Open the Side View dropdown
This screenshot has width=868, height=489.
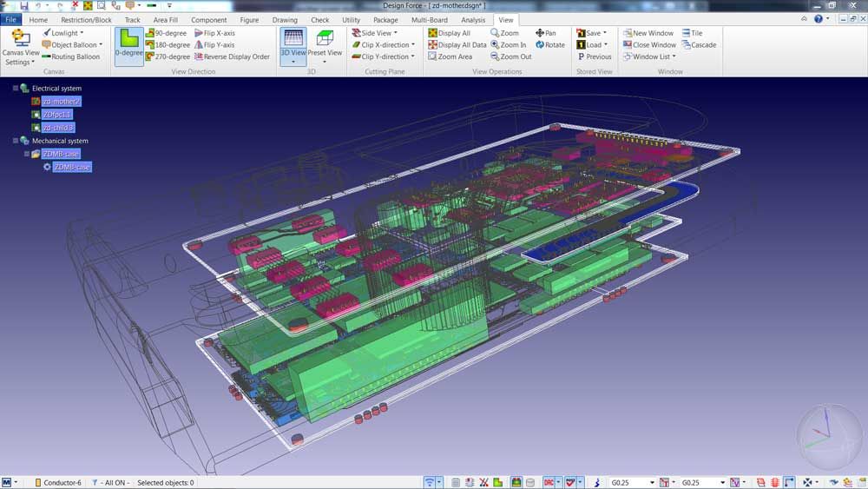tap(375, 33)
